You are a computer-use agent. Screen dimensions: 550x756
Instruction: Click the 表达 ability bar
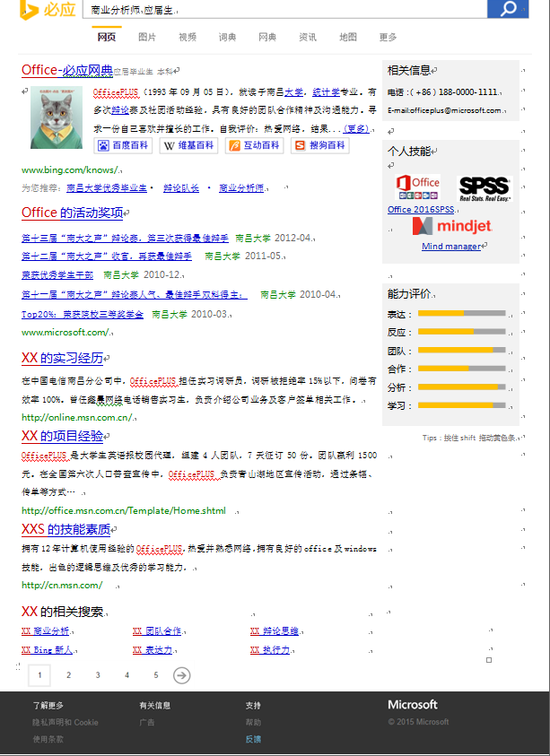(x=462, y=313)
